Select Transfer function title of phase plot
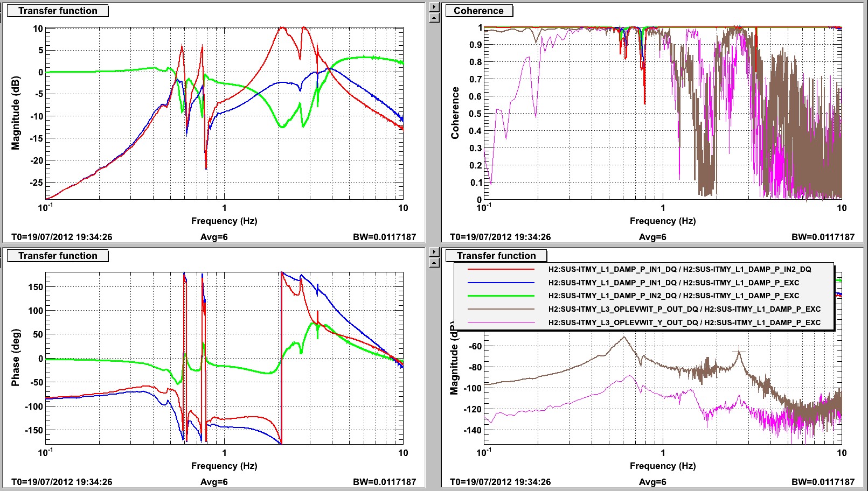Screen dimensions: 868x491 58,256
